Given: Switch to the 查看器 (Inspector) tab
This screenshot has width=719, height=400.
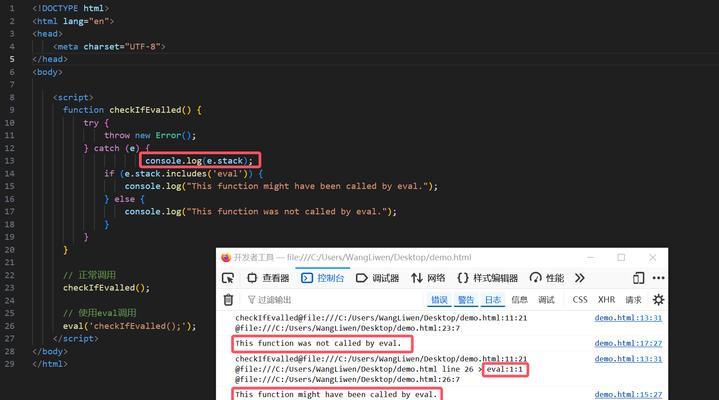Looking at the screenshot, I should tap(268, 278).
